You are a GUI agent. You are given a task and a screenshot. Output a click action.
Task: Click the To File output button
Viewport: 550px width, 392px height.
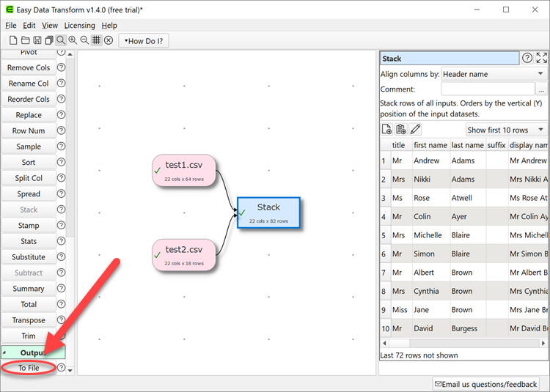click(29, 368)
